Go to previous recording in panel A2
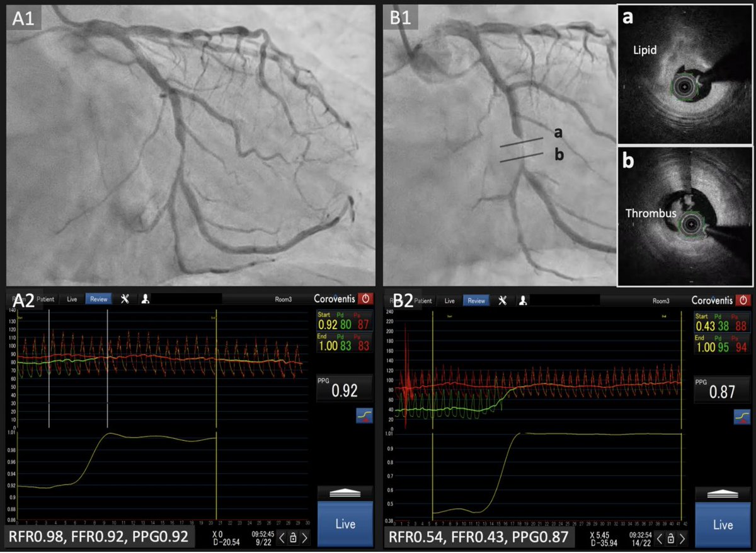 click(x=283, y=537)
